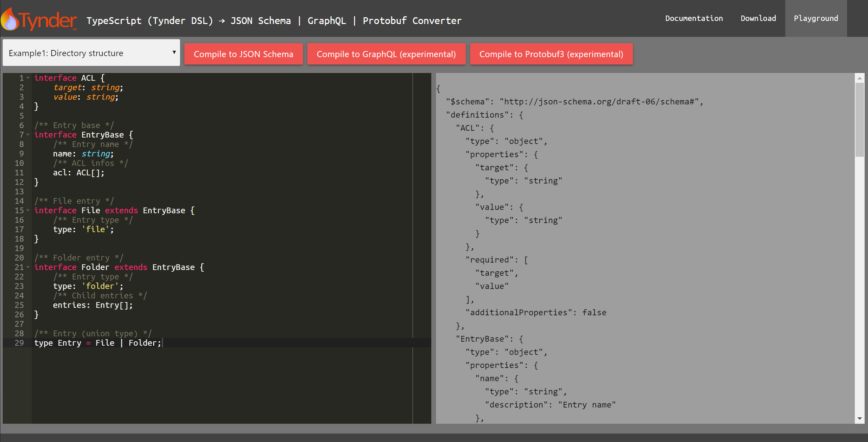Screen dimensions: 868x442
Task: Collapse the EntryBase interface fold arrow
Action: click(x=28, y=135)
